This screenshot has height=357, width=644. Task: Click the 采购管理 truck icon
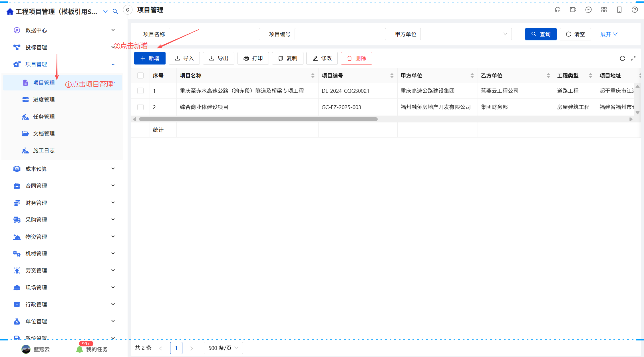pyautogui.click(x=17, y=219)
